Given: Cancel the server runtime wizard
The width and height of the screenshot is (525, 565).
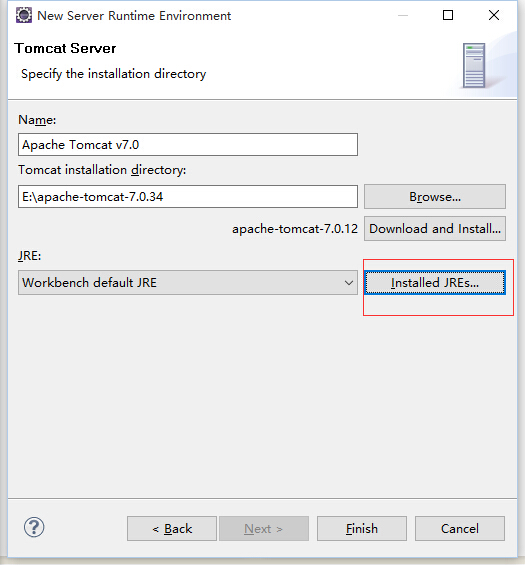Looking at the screenshot, I should click(460, 529).
